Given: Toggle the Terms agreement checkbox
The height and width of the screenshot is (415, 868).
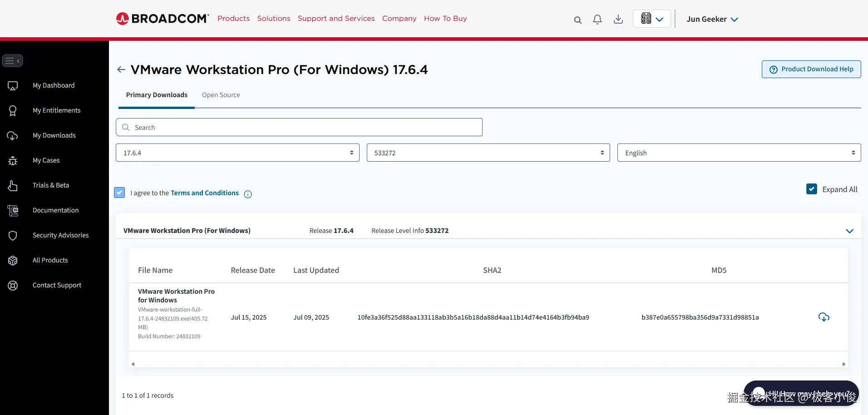Looking at the screenshot, I should tap(119, 193).
